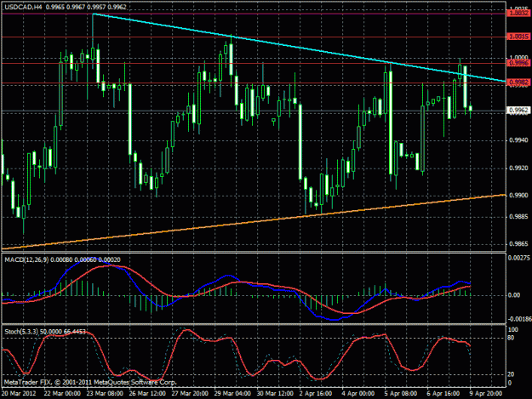Click the 0.00275 MACD scale value
The image size is (532, 399).
point(519,258)
